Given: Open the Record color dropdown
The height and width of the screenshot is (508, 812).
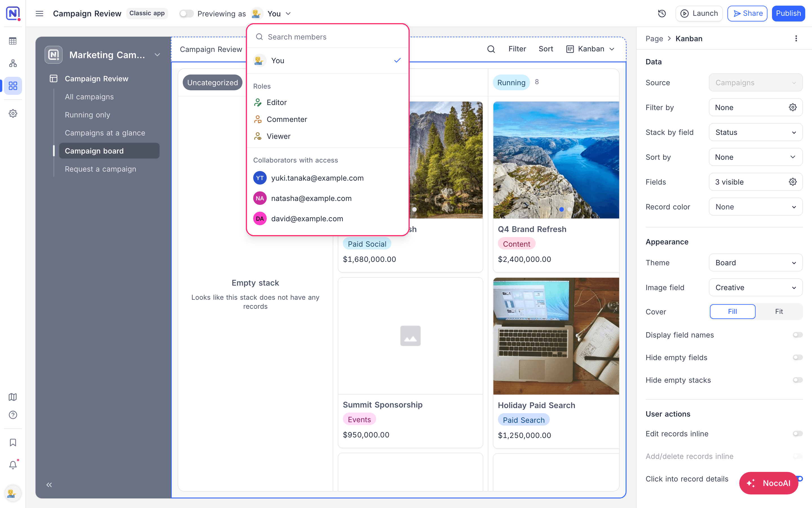Looking at the screenshot, I should 755,207.
